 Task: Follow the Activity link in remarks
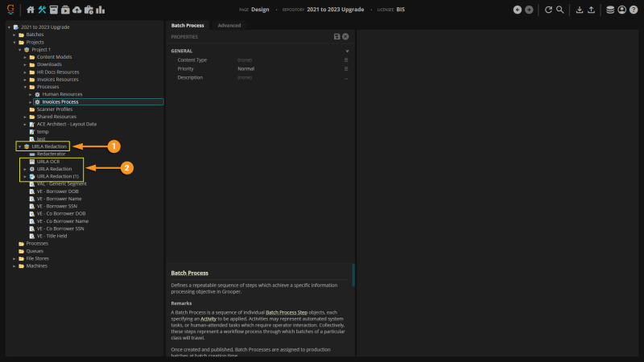point(208,319)
